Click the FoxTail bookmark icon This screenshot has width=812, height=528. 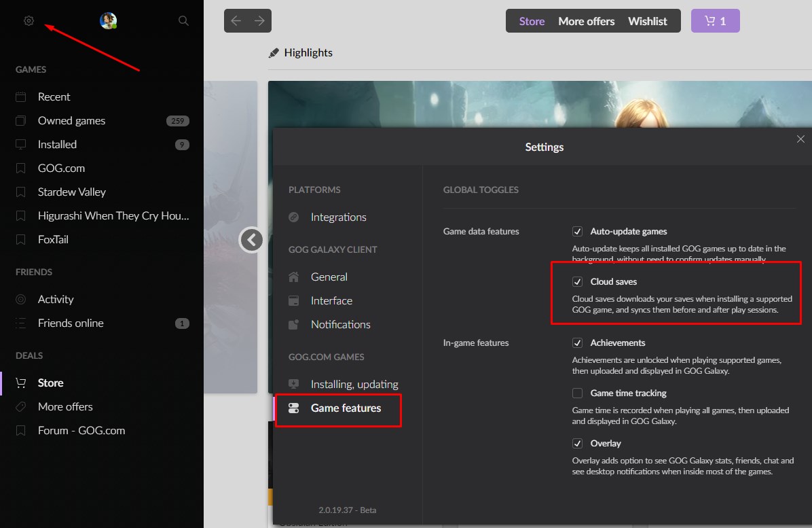[x=21, y=239]
